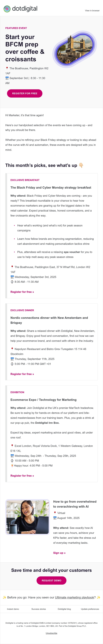Click the dotdigital logo
This screenshot has height=644, width=103.
coord(21,9)
